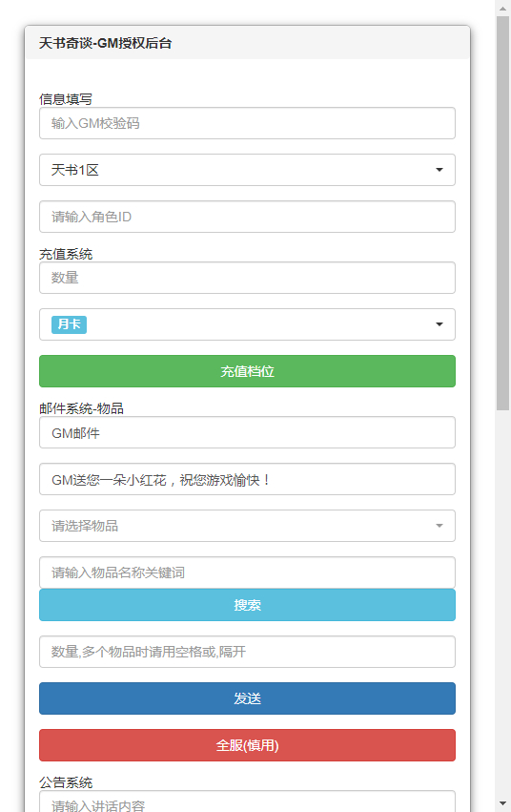This screenshot has width=511, height=812.
Task: Expand the 月卡 recharge type dropdown
Action: tap(247, 324)
